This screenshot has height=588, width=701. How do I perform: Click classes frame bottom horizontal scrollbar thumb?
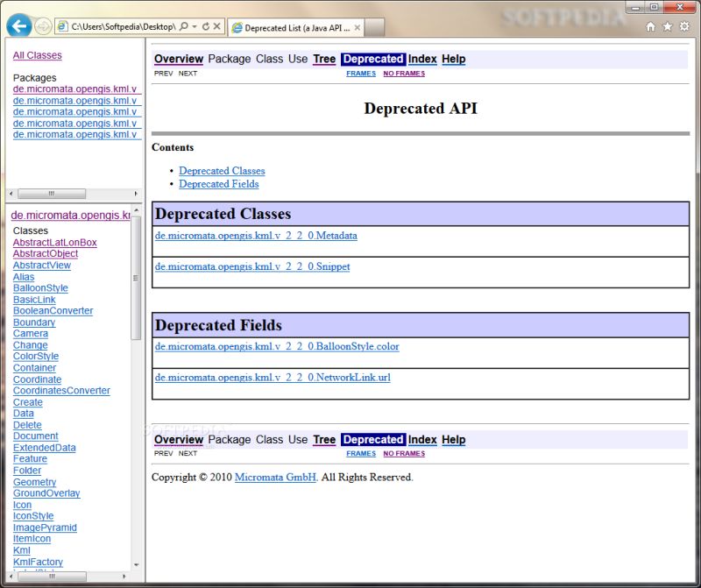point(52,577)
